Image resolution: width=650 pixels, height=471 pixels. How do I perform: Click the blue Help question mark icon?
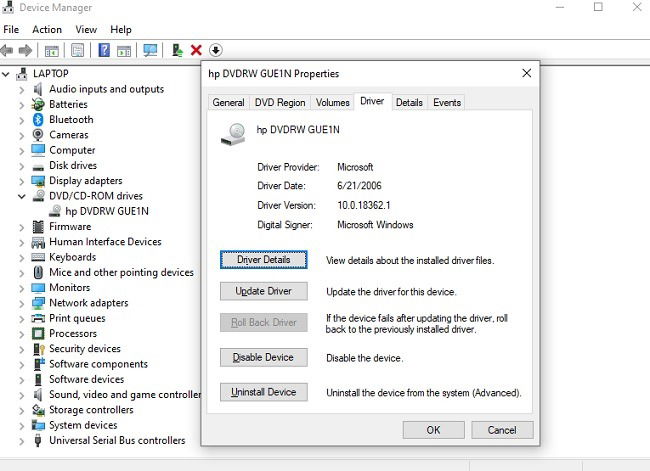(x=104, y=50)
